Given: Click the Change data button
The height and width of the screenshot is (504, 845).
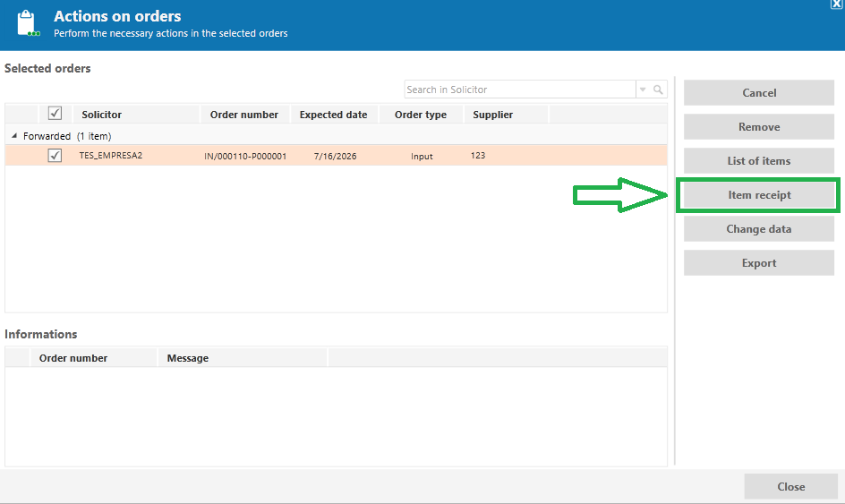Looking at the screenshot, I should point(759,229).
